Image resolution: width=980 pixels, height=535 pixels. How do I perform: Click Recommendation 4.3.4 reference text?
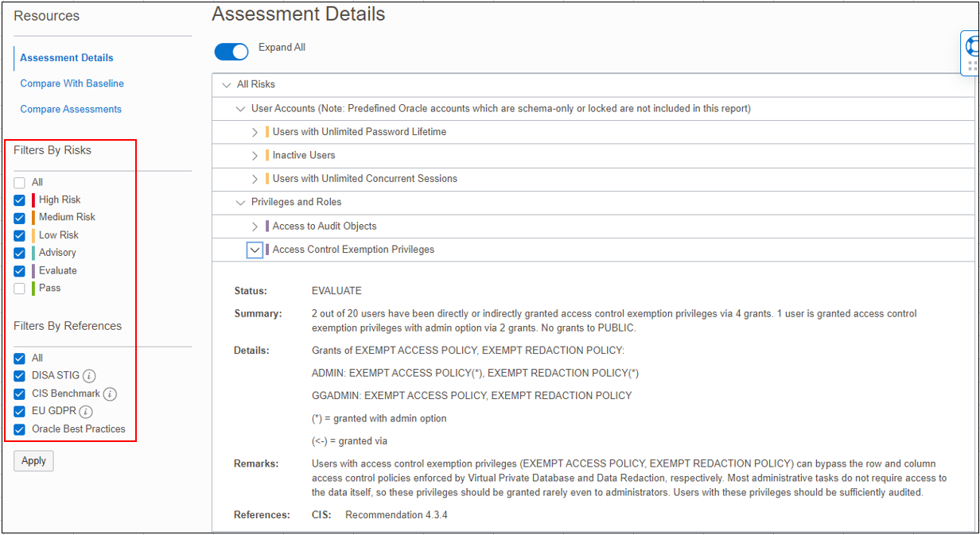(x=396, y=515)
